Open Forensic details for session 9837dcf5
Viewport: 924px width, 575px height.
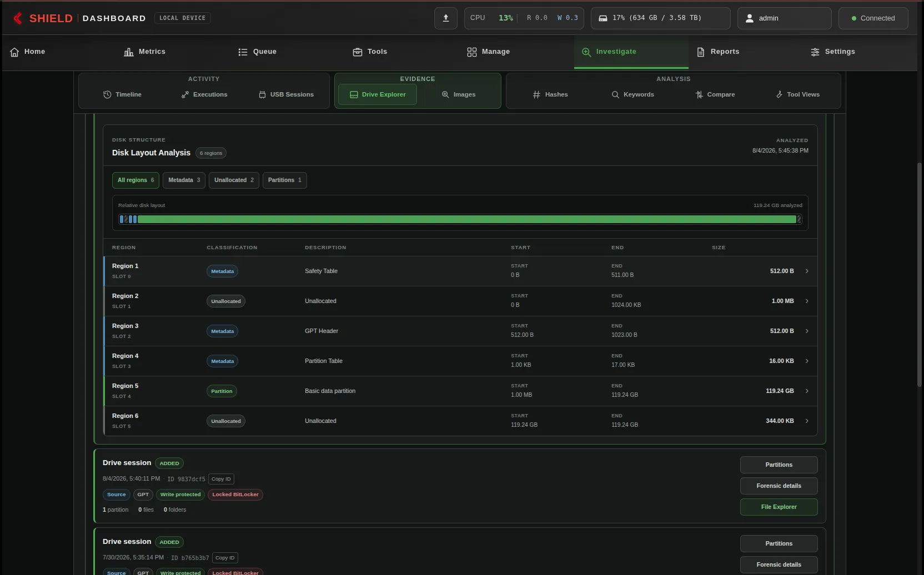(779, 486)
